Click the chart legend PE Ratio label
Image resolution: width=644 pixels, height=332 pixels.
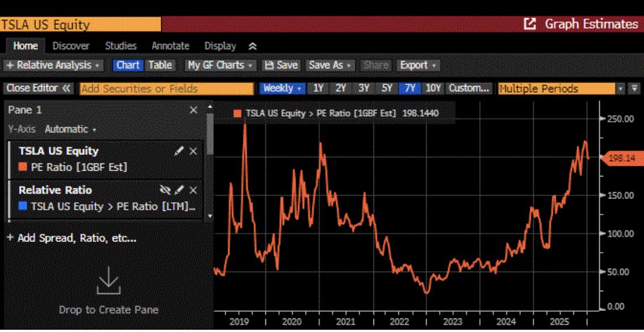(x=321, y=113)
